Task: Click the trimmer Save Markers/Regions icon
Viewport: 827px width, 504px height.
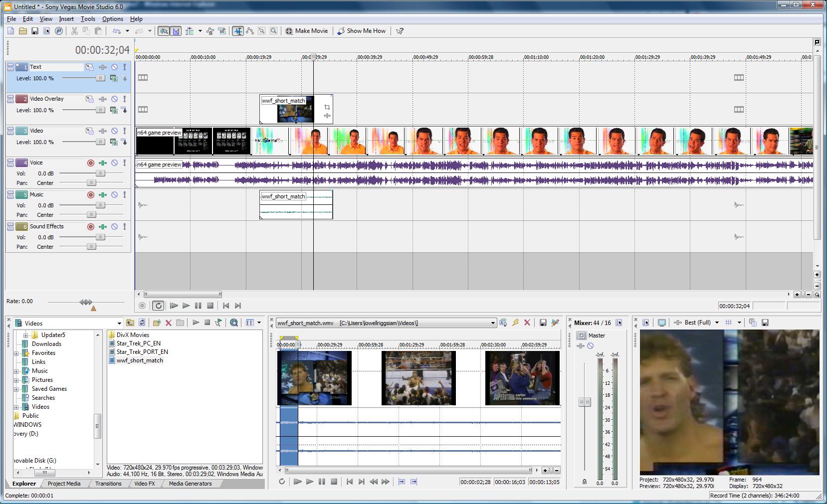Action: click(543, 323)
